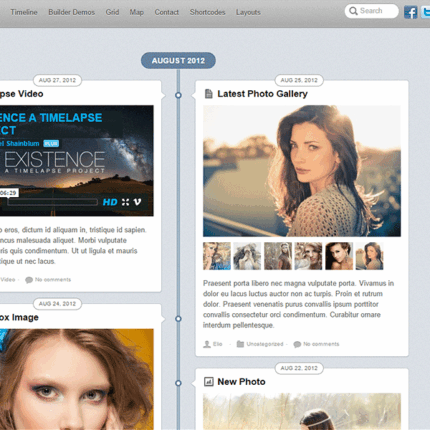Select the second gallery thumbnail
This screenshot has width=430, height=430.
pyautogui.click(x=247, y=256)
